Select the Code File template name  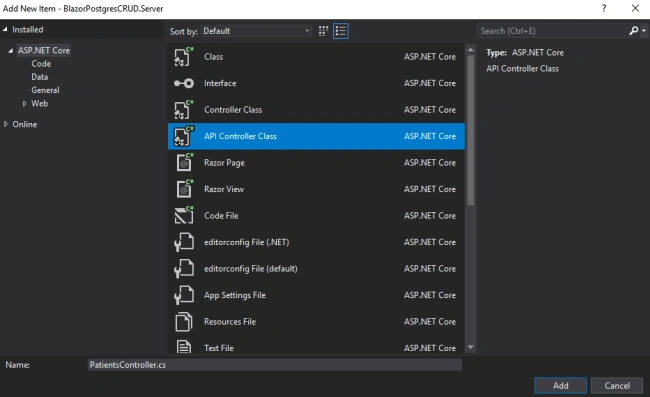click(221, 215)
